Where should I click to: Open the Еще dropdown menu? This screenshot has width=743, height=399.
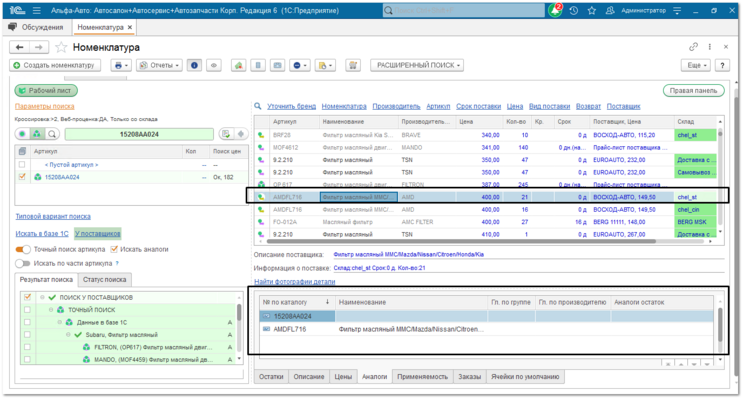pos(696,65)
